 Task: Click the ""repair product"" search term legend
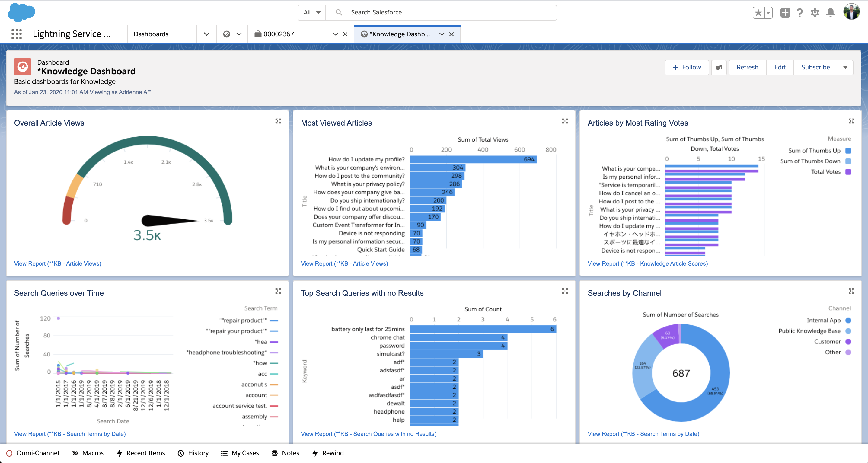point(249,321)
